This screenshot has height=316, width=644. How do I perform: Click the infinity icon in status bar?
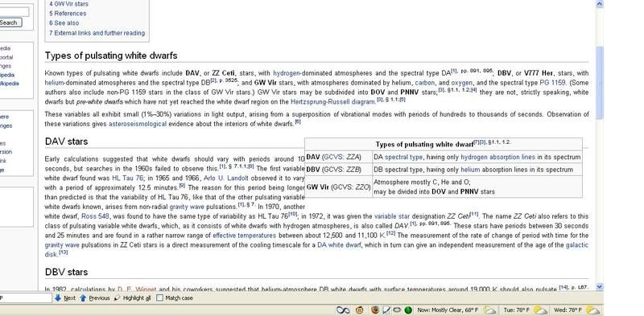coord(343,310)
